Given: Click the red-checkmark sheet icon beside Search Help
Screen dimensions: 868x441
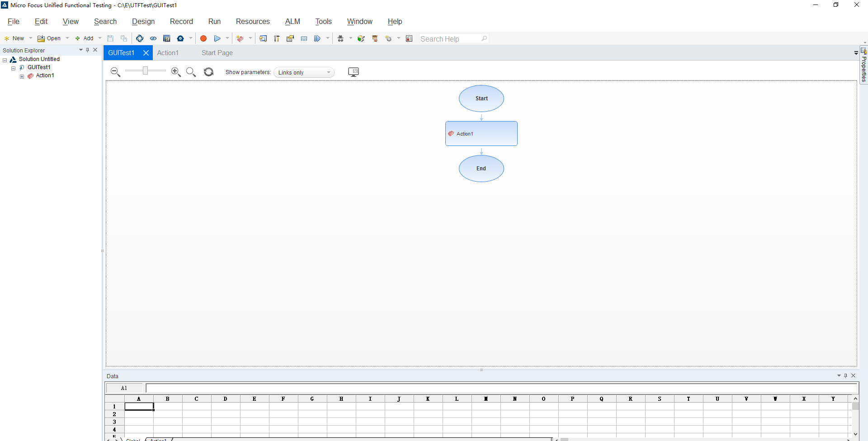Looking at the screenshot, I should click(x=410, y=38).
